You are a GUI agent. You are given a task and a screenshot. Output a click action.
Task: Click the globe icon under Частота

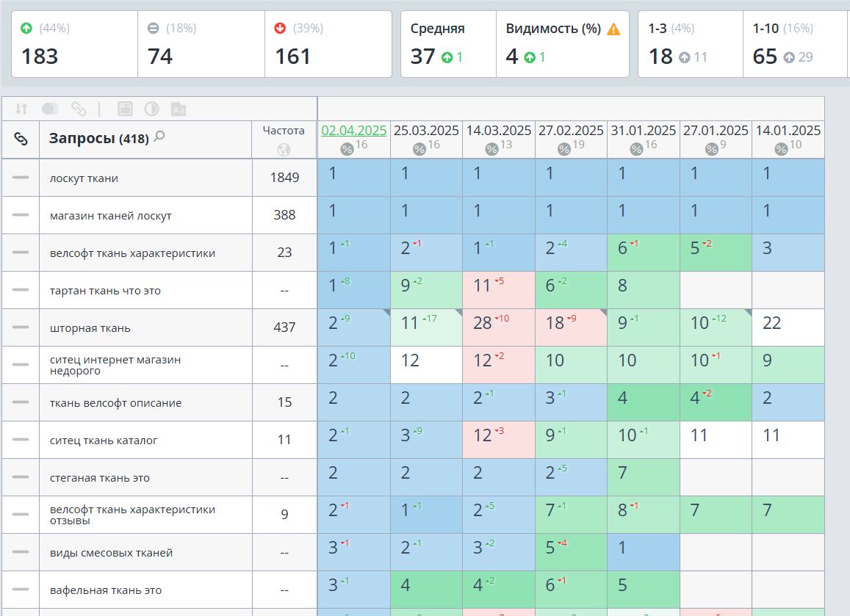coord(284,150)
